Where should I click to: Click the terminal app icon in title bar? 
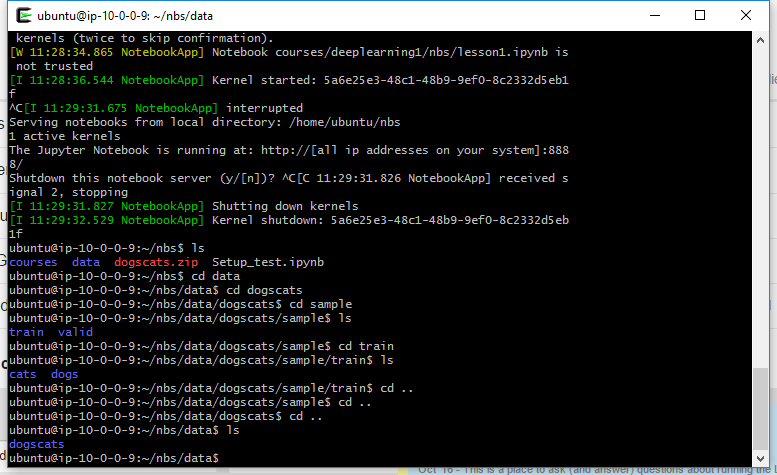pos(24,15)
